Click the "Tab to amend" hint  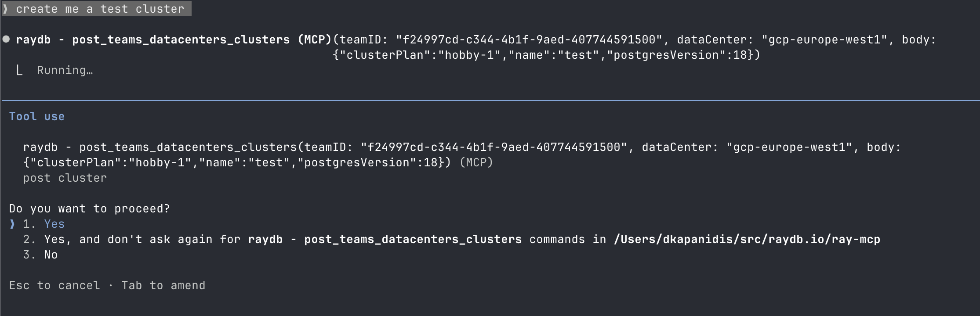pyautogui.click(x=163, y=285)
